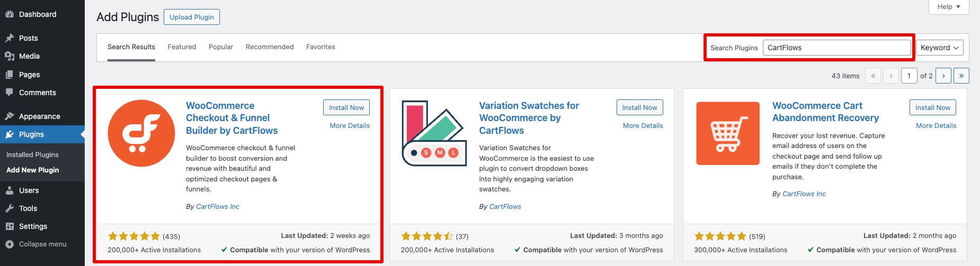The height and width of the screenshot is (266, 980).
Task: Click the Upload Plugin button
Action: [192, 17]
